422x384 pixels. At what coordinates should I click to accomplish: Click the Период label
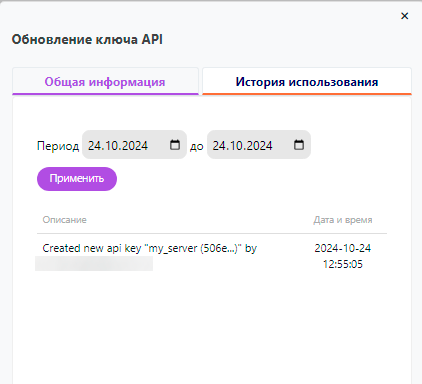58,146
